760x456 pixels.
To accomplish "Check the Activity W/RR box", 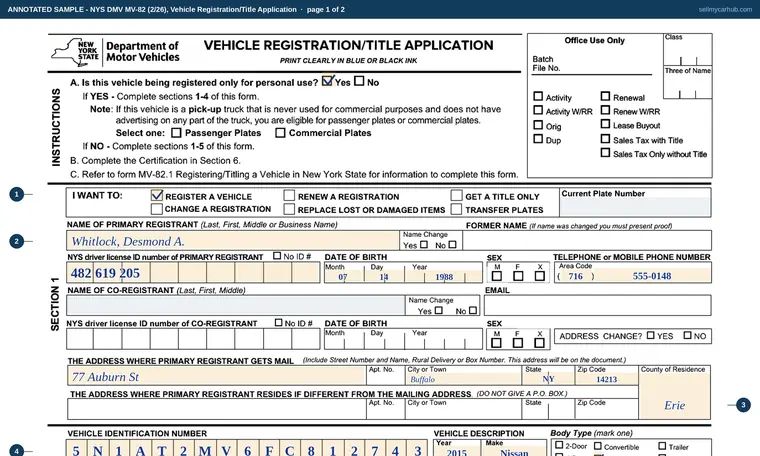I will 538,110.
